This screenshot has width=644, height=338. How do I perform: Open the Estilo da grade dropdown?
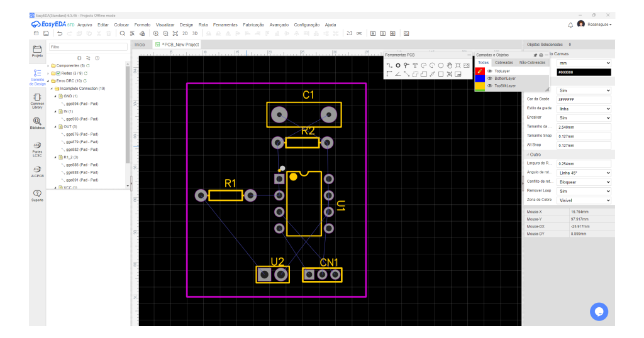pyautogui.click(x=584, y=109)
